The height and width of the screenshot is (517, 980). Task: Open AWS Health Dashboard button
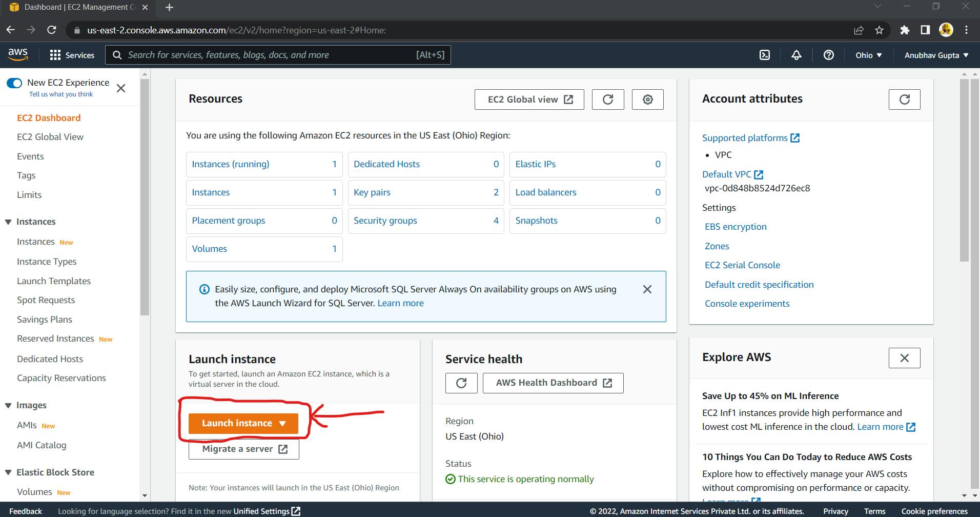553,383
